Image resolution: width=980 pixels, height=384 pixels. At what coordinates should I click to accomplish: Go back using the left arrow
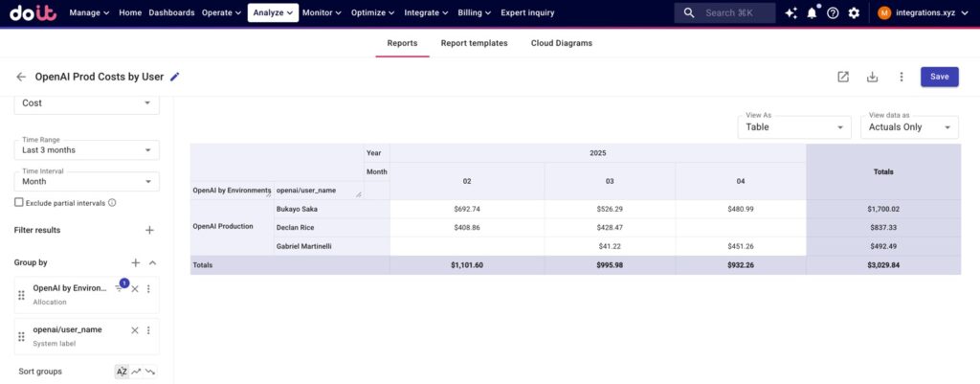point(21,77)
